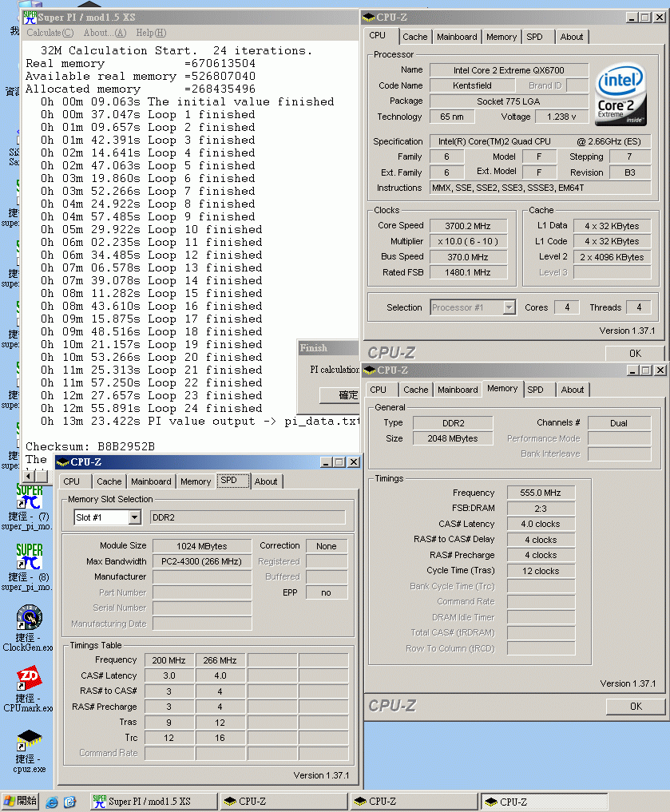Select Mainboard tab in the Memory CPU-Z window

458,390
